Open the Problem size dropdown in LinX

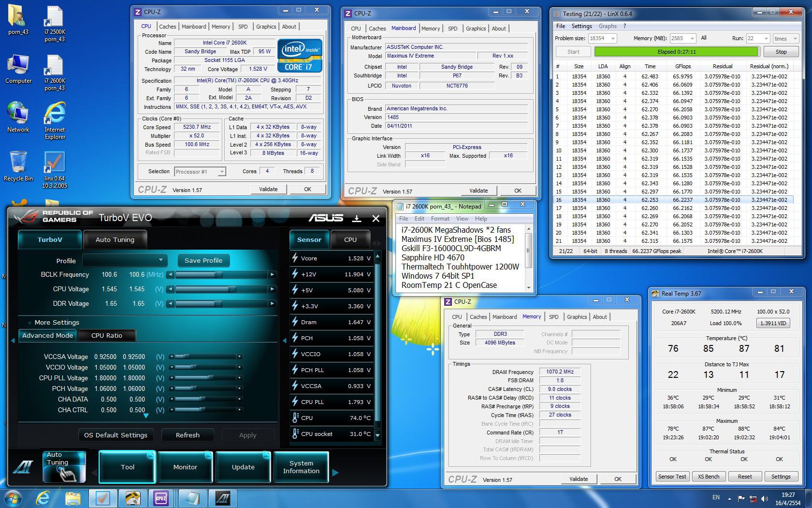coord(602,38)
